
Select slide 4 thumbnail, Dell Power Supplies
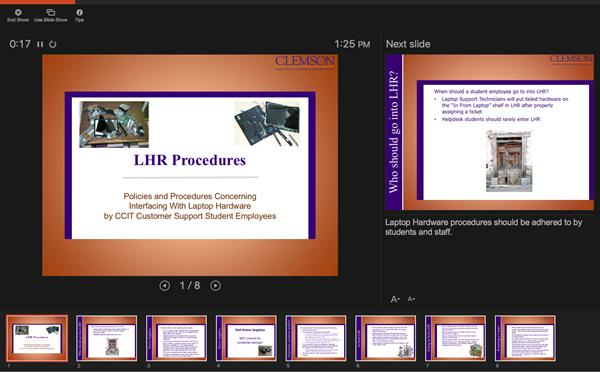pyautogui.click(x=246, y=338)
